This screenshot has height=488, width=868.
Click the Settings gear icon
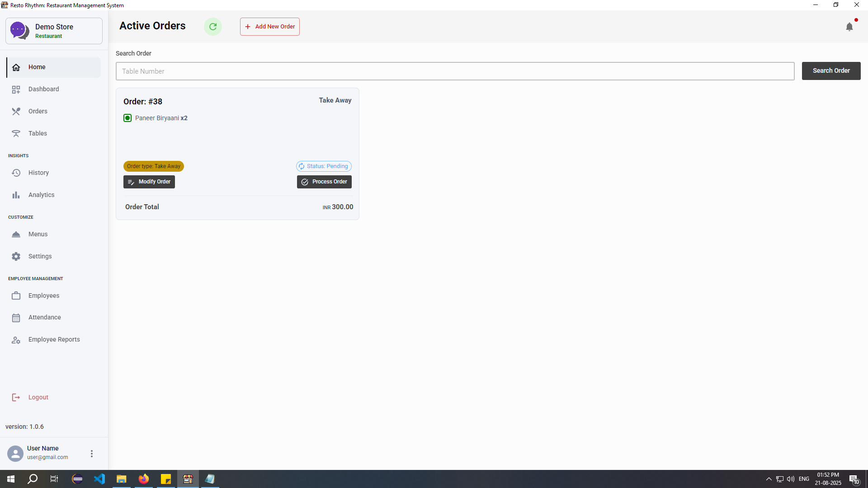(16, 256)
